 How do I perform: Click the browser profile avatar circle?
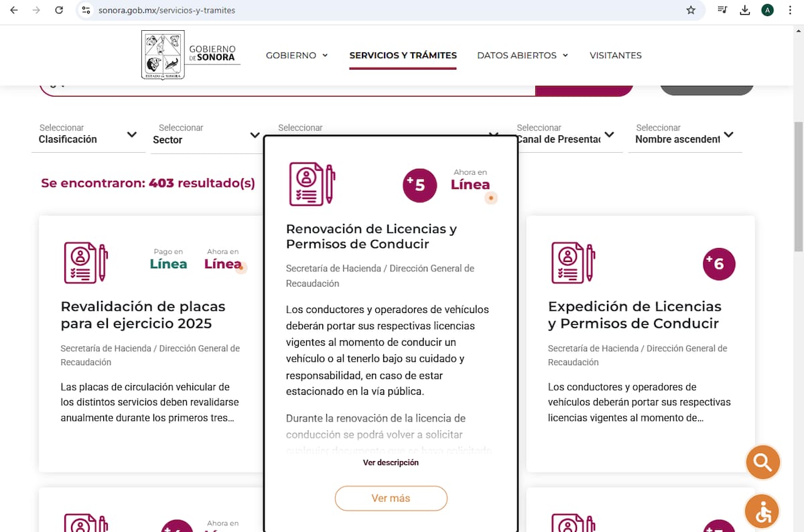point(767,10)
